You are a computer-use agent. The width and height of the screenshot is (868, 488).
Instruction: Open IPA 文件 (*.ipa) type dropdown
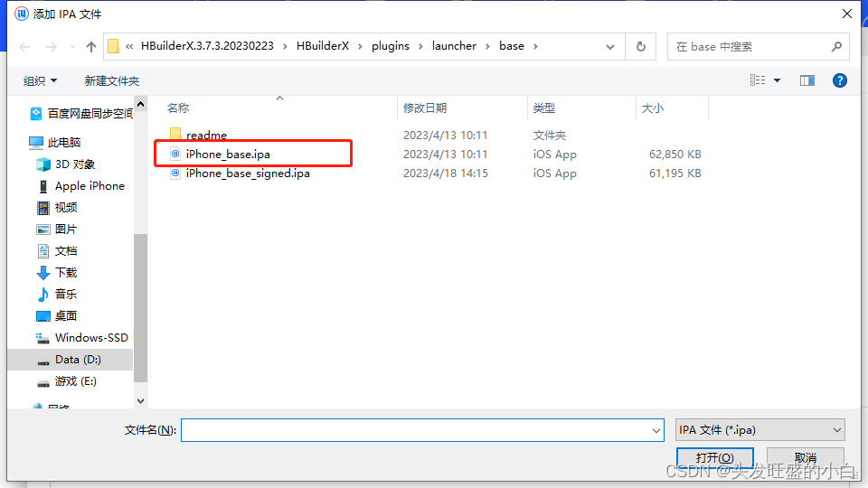760,430
